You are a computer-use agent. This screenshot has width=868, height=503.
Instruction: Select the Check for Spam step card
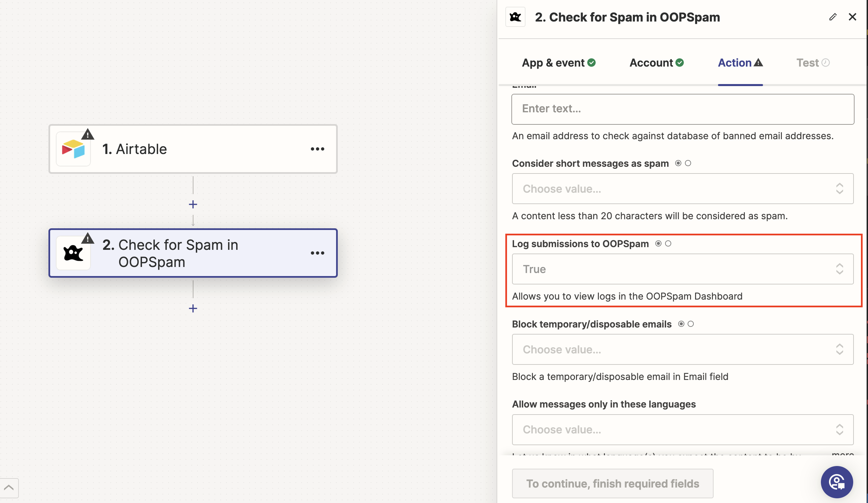(x=193, y=253)
